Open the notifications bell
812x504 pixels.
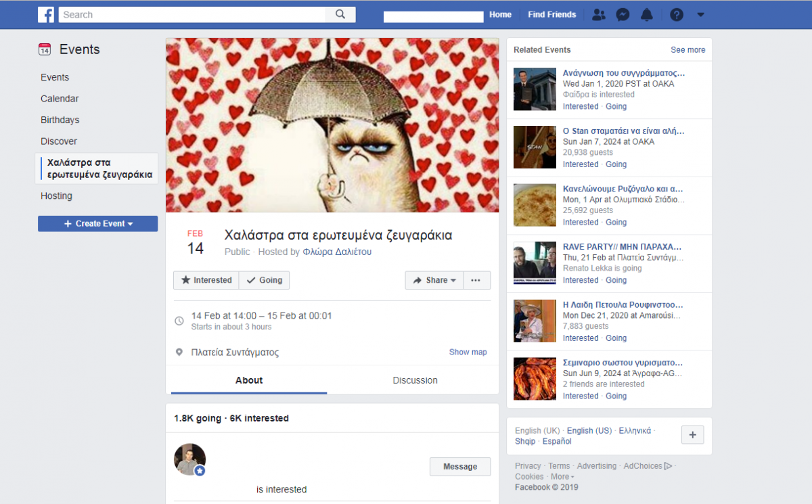pos(647,15)
